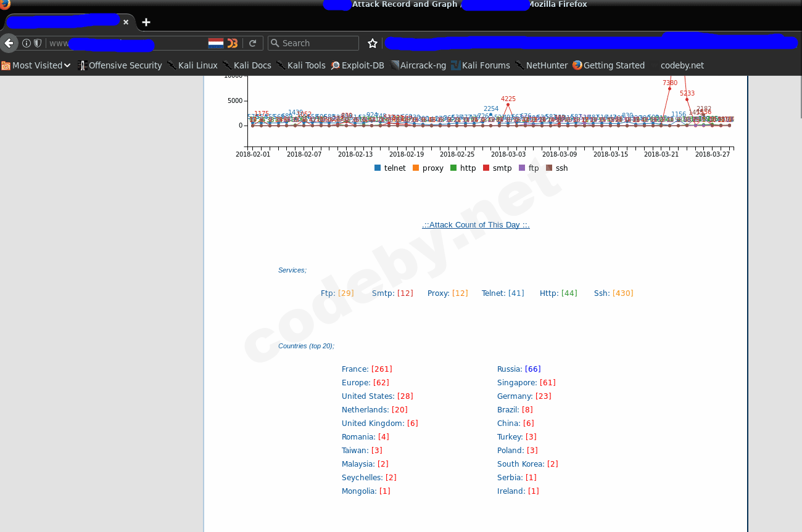Click the Netherlands: [20] entry
The width and height of the screenshot is (802, 532).
point(374,410)
